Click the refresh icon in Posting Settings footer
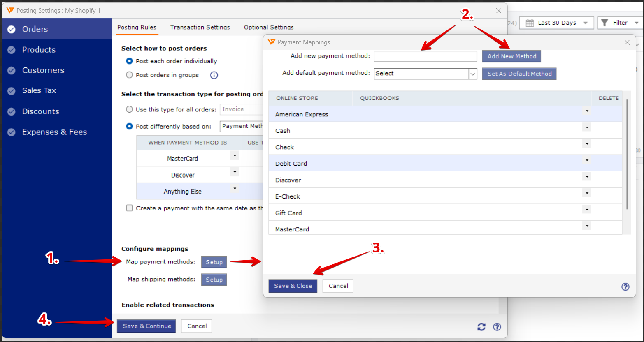Viewport: 644px width, 342px height. [481, 327]
